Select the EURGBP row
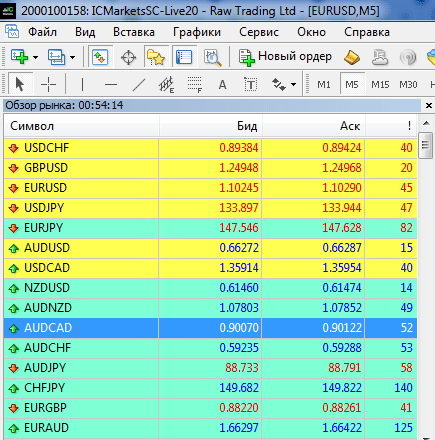Viewport: 435px width, 440px height. click(x=210, y=408)
